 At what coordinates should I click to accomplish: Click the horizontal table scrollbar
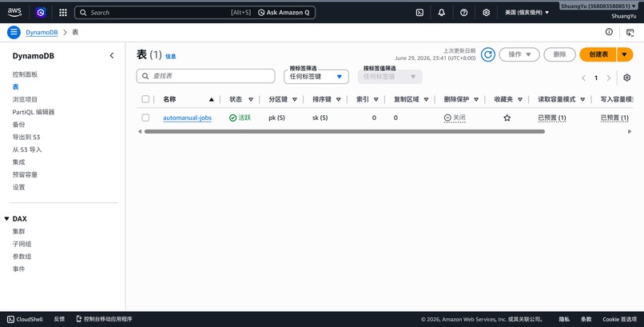[x=344, y=131]
